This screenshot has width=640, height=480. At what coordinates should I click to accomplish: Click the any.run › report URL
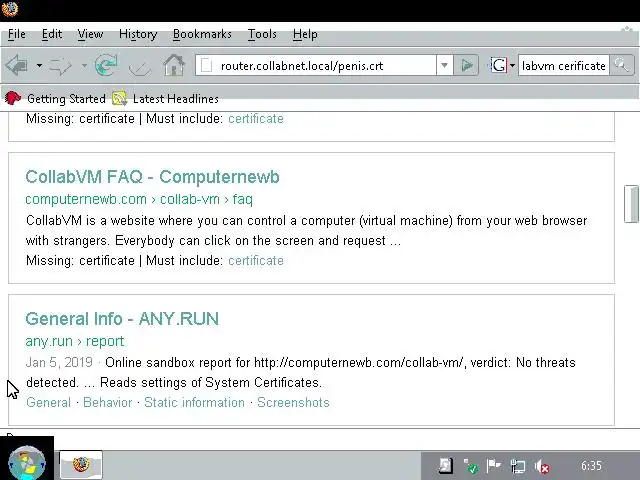point(75,341)
